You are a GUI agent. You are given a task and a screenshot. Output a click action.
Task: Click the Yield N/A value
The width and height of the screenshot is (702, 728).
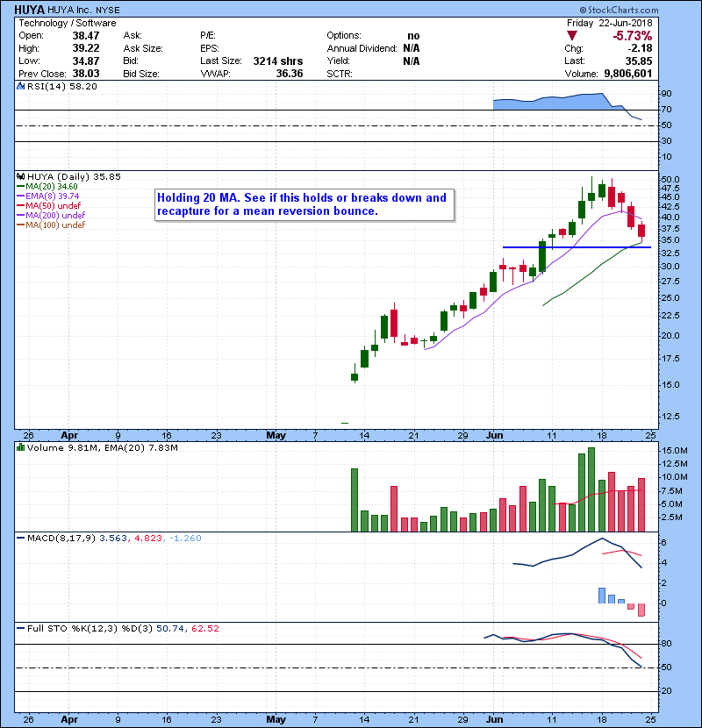tap(412, 61)
